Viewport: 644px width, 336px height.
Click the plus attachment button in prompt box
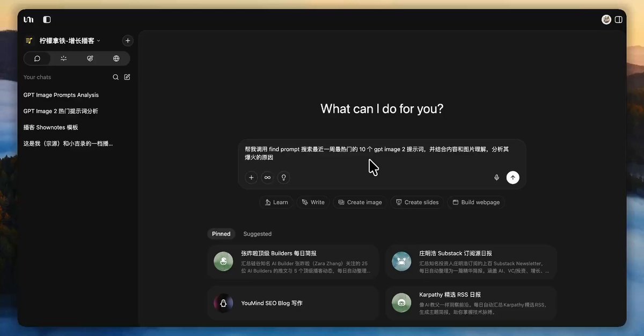coord(251,178)
